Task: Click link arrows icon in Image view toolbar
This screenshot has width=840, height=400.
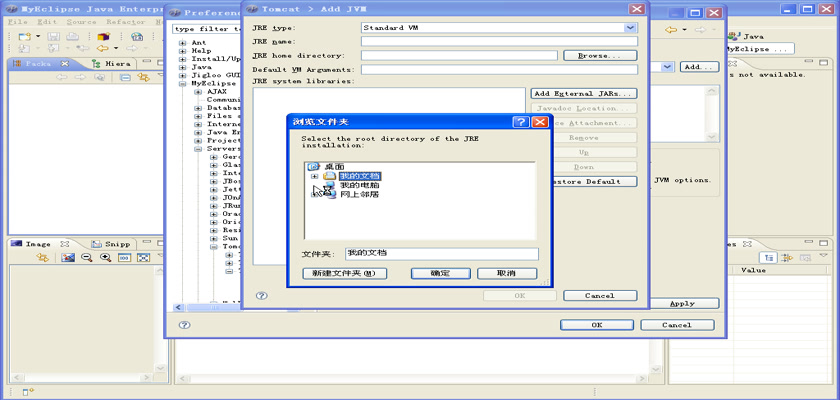Action: (x=42, y=258)
